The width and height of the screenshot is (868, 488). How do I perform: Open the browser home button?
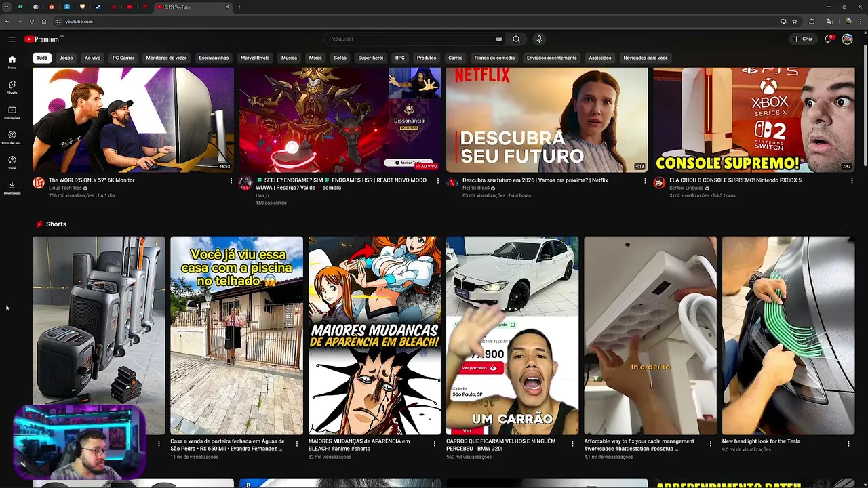[x=44, y=22]
